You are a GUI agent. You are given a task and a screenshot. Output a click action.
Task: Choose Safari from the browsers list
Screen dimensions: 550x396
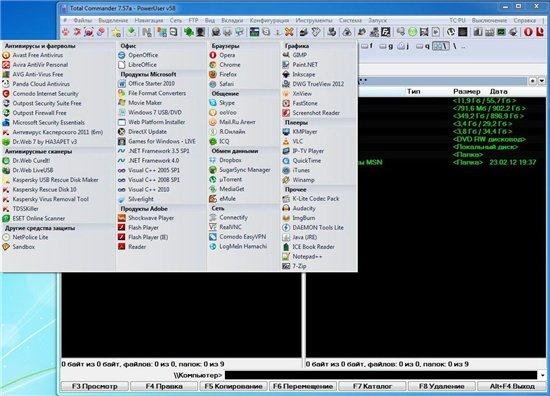(x=222, y=84)
